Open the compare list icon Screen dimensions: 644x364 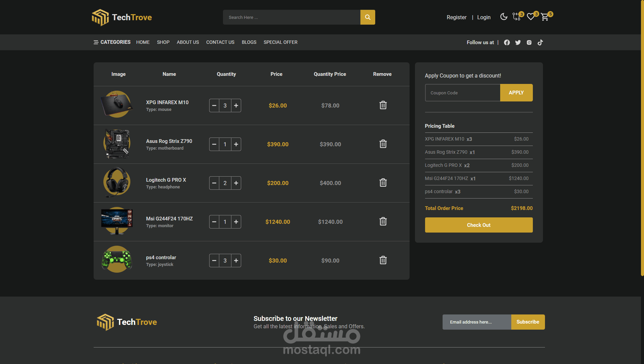tap(517, 17)
